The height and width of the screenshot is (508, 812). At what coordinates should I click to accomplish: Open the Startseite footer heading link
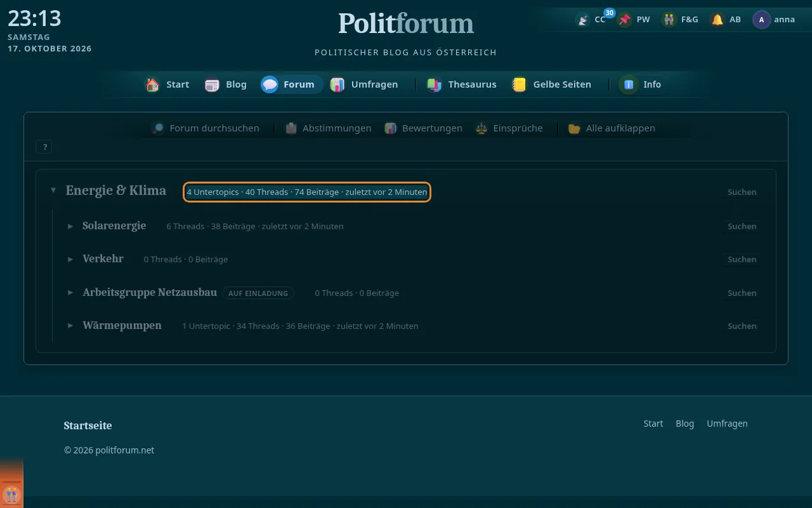(x=88, y=425)
